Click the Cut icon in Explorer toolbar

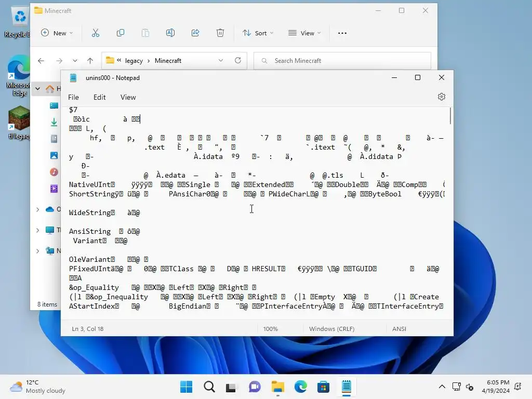[96, 33]
